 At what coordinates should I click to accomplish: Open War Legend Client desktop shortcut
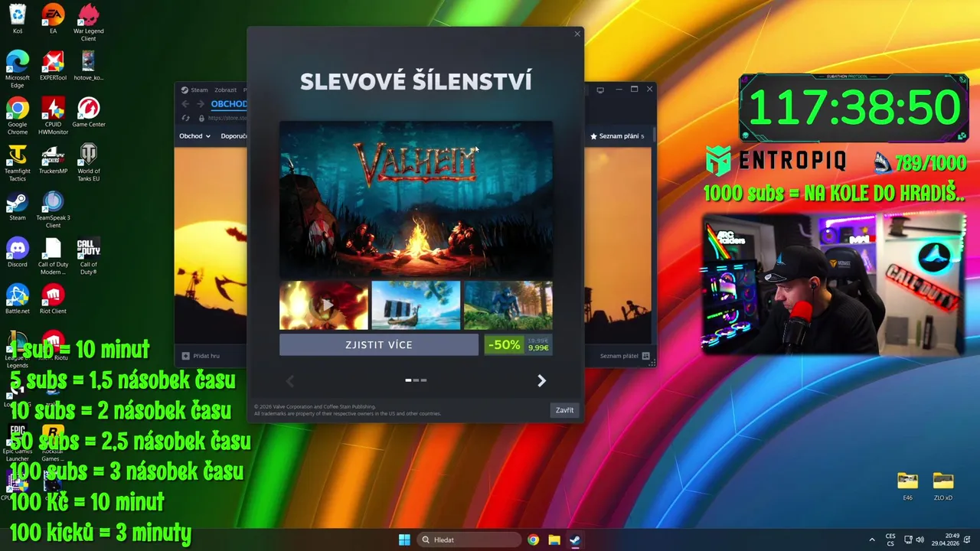click(x=88, y=23)
